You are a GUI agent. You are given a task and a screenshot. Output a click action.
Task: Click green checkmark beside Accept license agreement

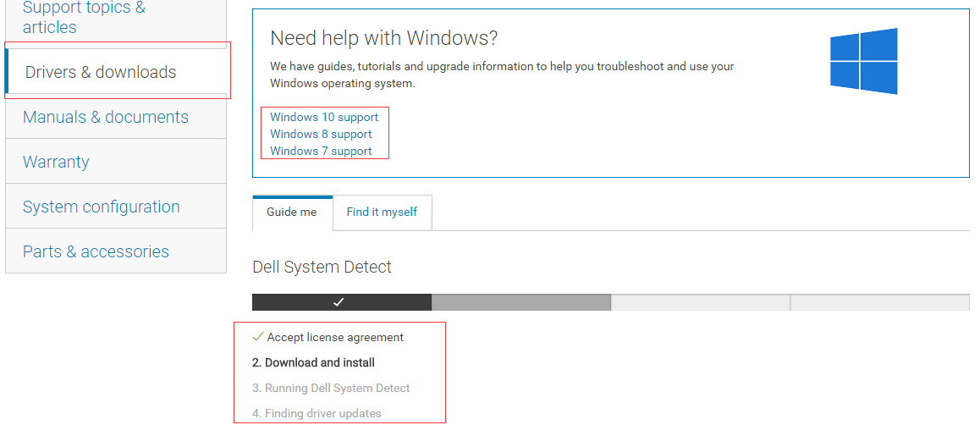point(258,337)
